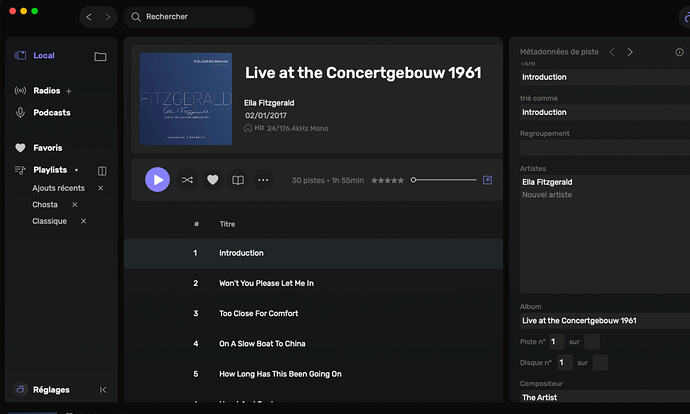Open Radios in the sidebar
The width and height of the screenshot is (690, 414).
[47, 91]
